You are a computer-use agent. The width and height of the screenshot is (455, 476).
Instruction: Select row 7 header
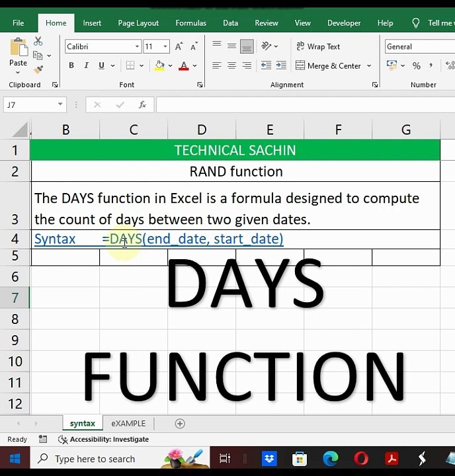click(x=15, y=297)
